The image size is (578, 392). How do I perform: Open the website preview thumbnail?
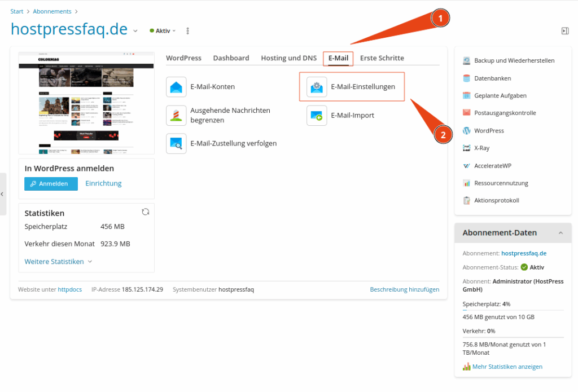[x=86, y=103]
